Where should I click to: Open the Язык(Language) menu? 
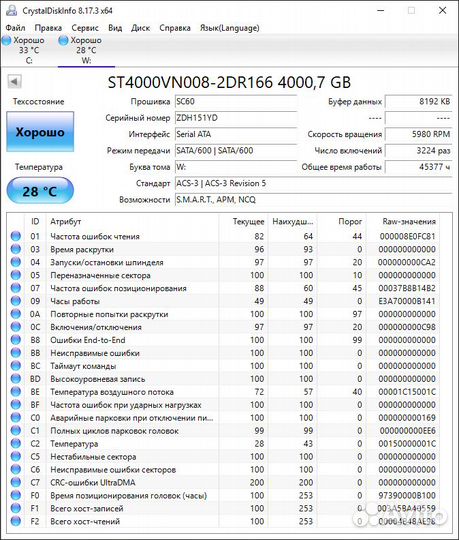coord(230,28)
